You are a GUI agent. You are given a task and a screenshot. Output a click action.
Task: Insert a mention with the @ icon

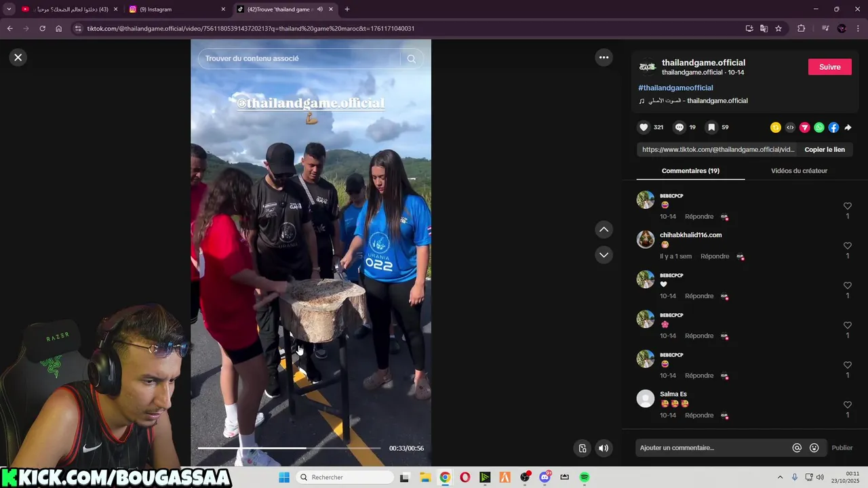[797, 448]
